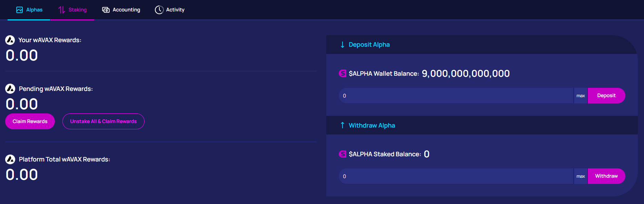The image size is (644, 204).
Task: Click the Withdraw Alpha up-arrow icon
Action: (343, 125)
